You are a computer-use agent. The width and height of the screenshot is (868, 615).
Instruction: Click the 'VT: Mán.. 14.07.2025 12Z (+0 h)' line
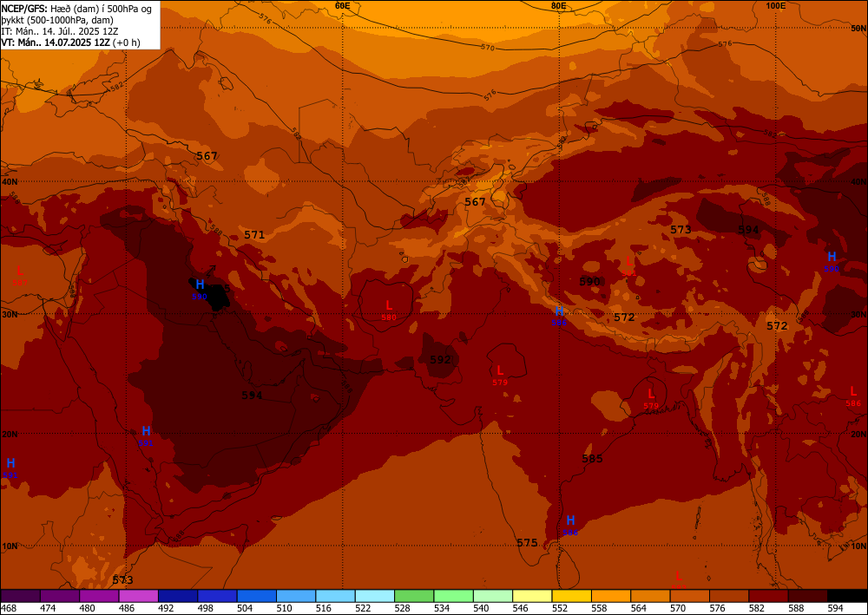point(70,42)
